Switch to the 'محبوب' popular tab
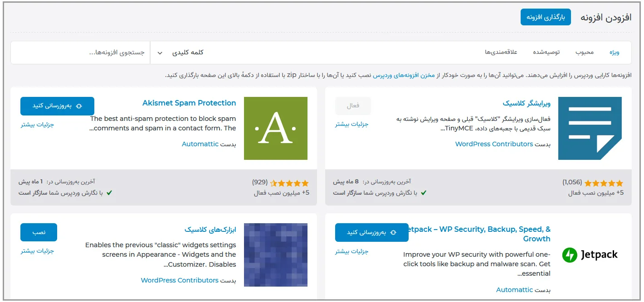644x302 pixels. (x=585, y=52)
